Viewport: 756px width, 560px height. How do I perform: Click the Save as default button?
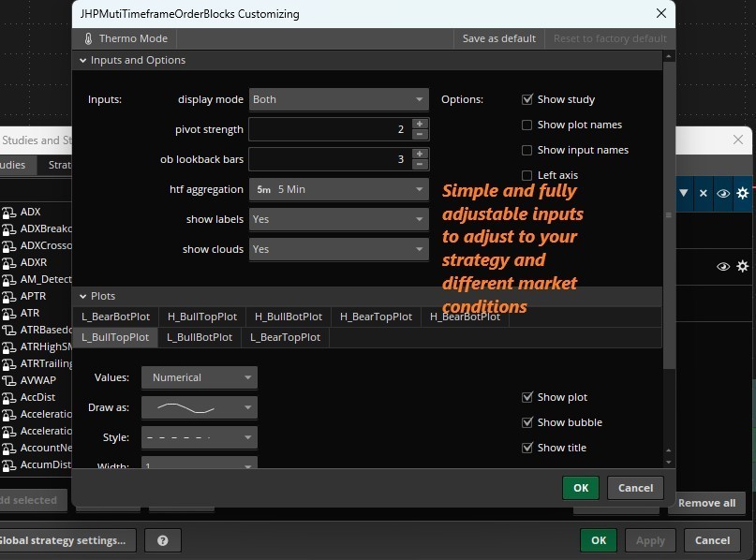(x=499, y=38)
